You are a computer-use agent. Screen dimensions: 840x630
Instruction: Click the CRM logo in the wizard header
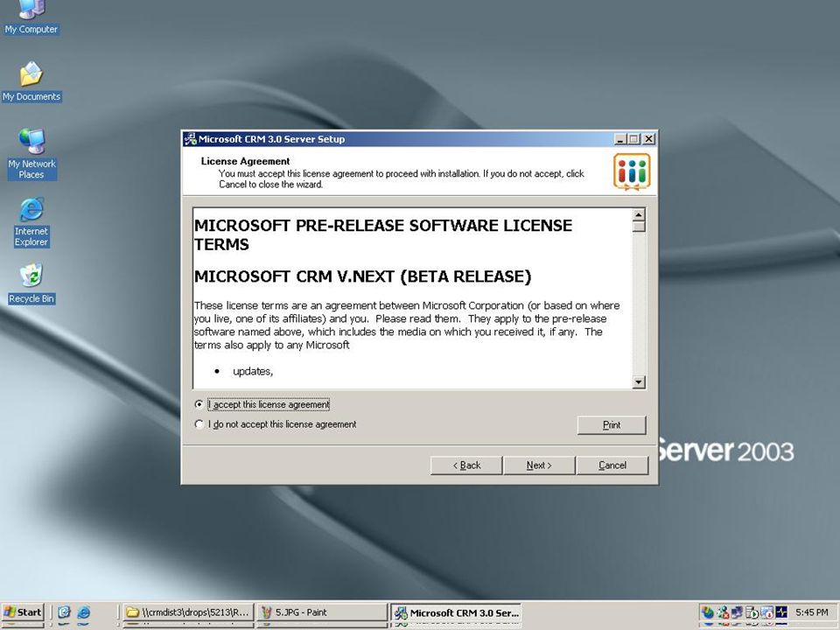632,172
